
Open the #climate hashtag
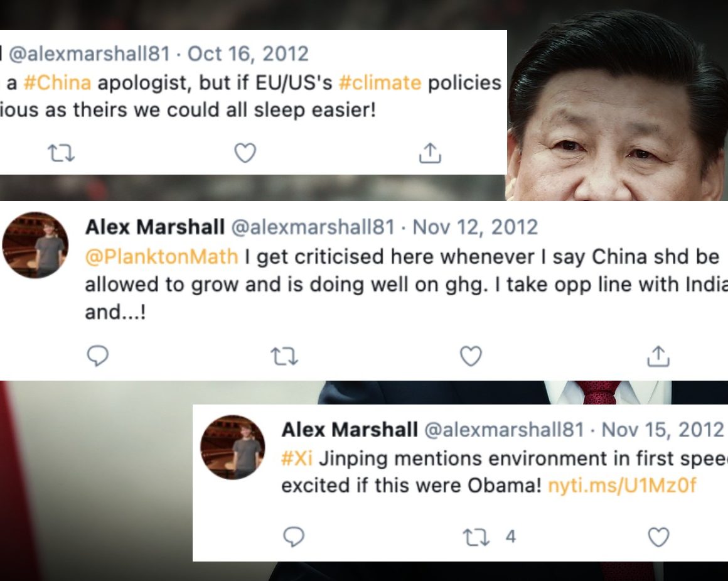coord(380,83)
